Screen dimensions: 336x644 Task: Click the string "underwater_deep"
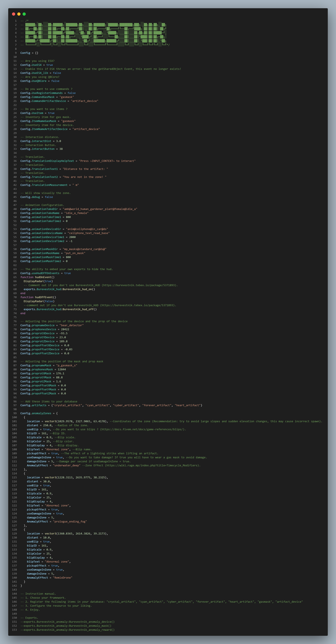[x=67, y=465]
